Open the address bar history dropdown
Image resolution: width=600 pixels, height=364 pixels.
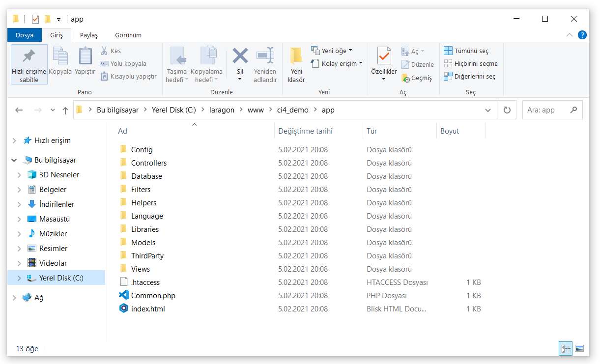(487, 110)
